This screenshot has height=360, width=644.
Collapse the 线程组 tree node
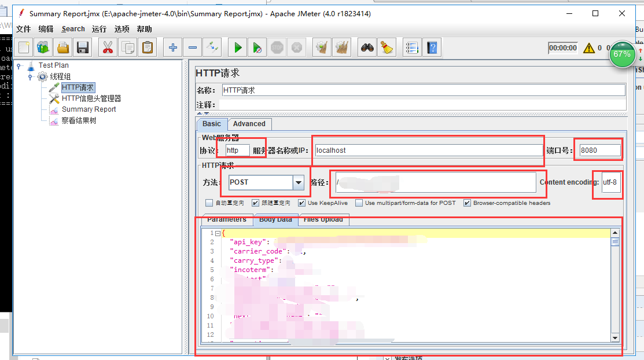coord(30,77)
